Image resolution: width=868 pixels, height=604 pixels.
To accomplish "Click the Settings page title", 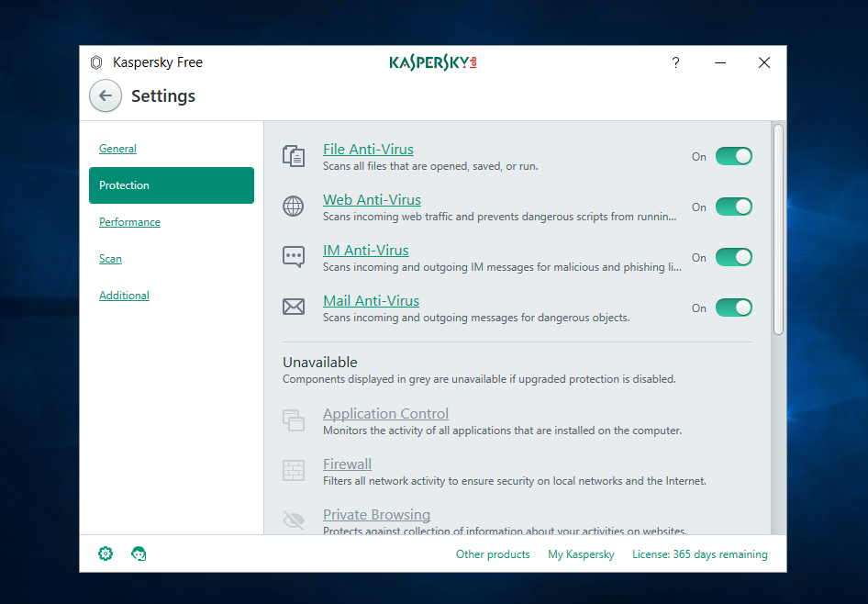I will tap(163, 95).
